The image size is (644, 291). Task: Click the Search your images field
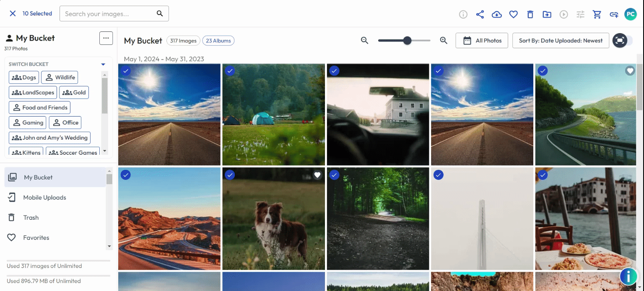click(x=114, y=13)
